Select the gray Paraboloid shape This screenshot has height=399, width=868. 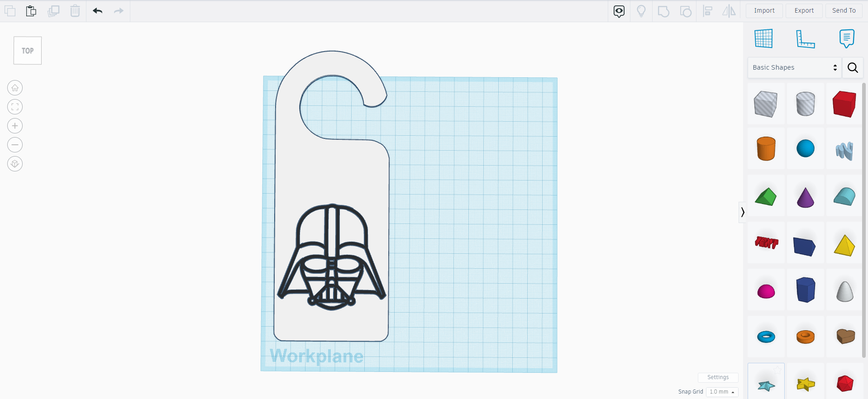pyautogui.click(x=844, y=291)
